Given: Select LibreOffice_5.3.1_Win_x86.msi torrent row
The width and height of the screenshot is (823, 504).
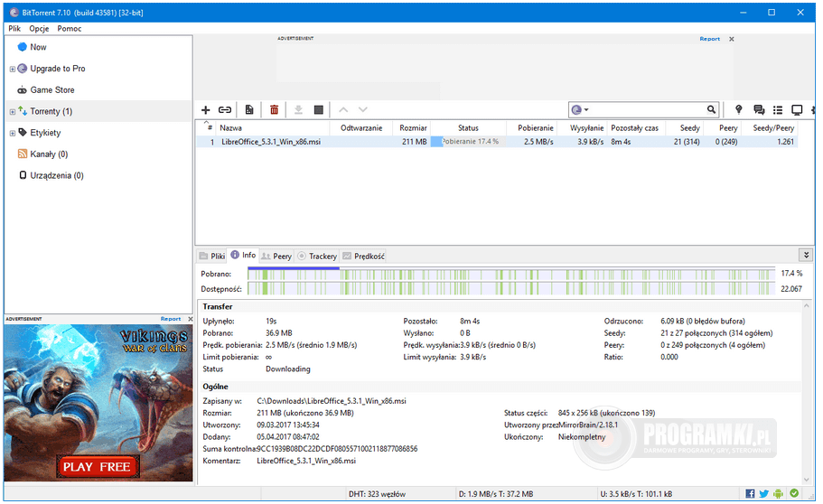Looking at the screenshot, I should point(497,142).
